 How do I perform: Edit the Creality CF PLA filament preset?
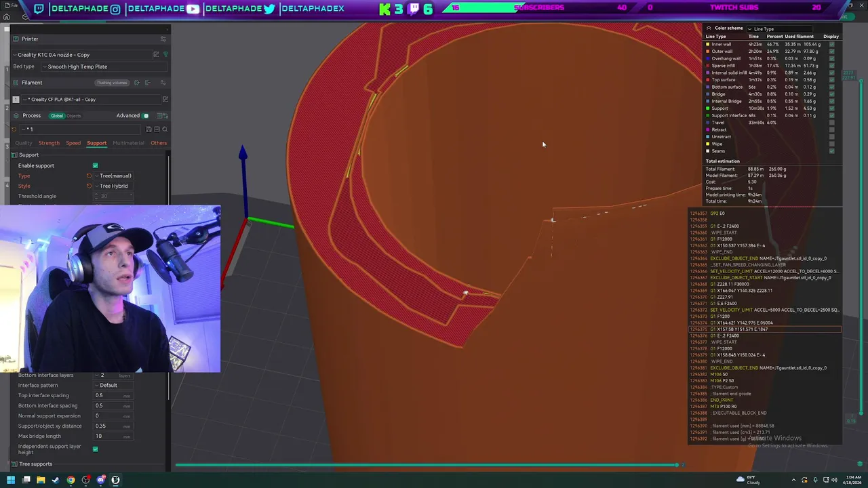click(x=165, y=99)
